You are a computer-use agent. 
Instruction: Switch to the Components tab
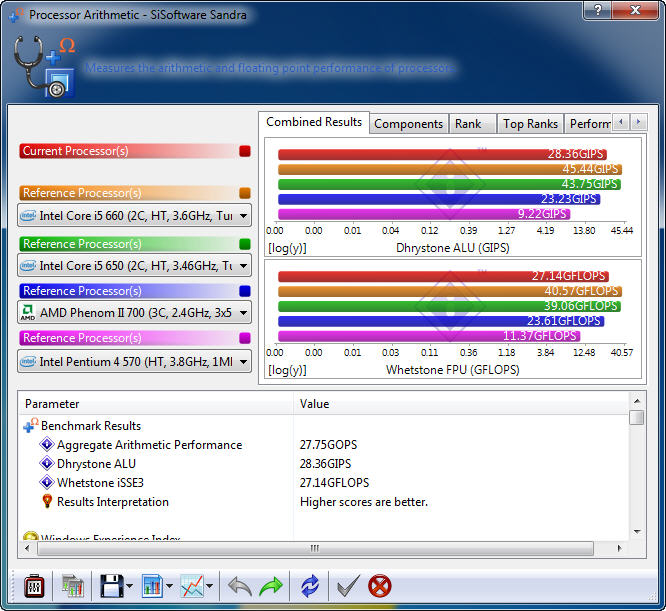pyautogui.click(x=409, y=124)
